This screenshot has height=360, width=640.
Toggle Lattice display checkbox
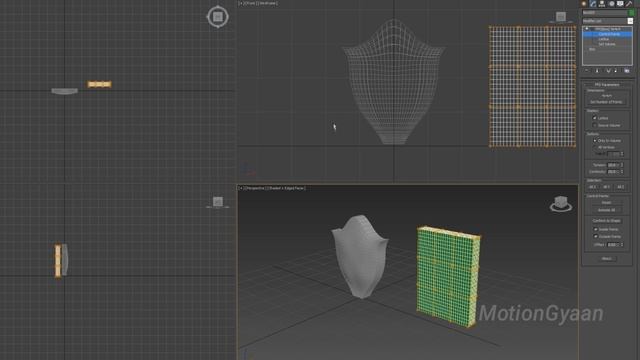pos(595,118)
